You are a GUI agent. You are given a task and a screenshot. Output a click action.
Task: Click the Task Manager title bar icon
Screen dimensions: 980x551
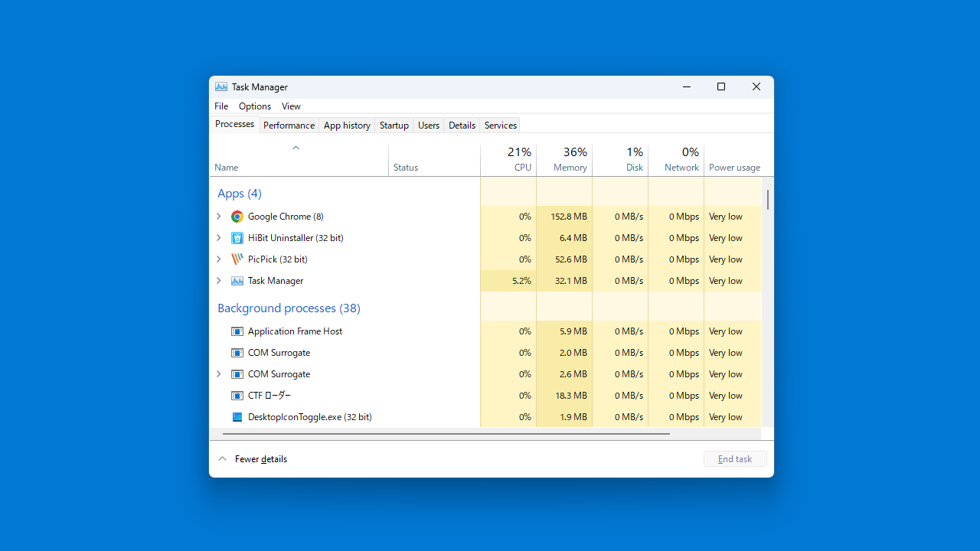221,87
